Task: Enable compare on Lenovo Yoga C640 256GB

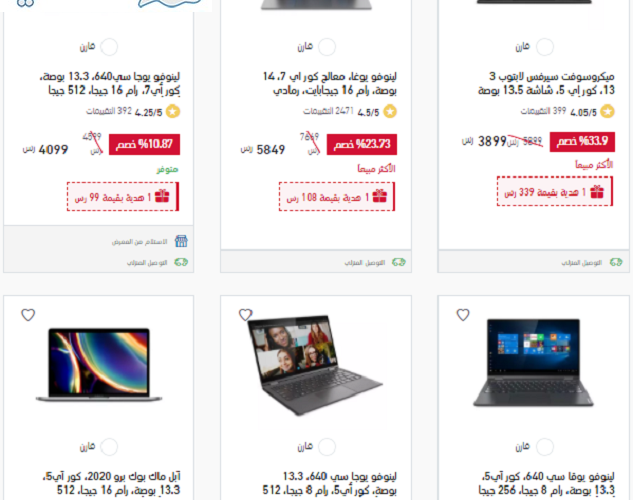Action: pyautogui.click(x=545, y=447)
